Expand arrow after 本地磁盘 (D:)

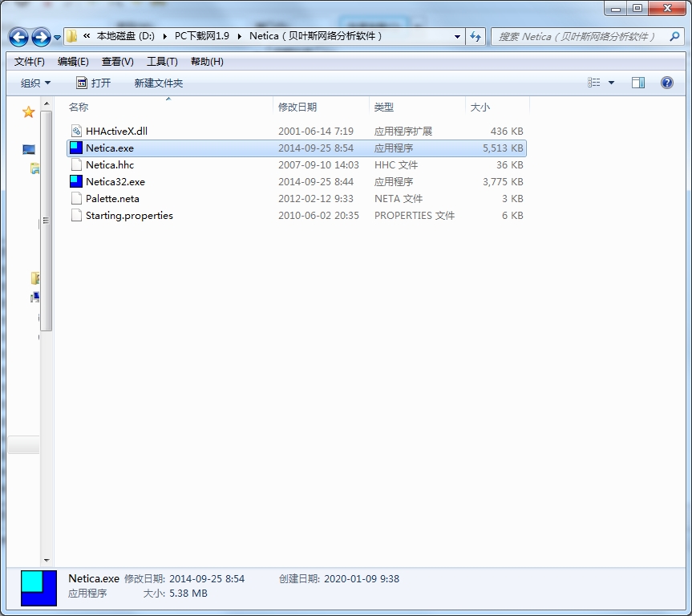pyautogui.click(x=164, y=37)
